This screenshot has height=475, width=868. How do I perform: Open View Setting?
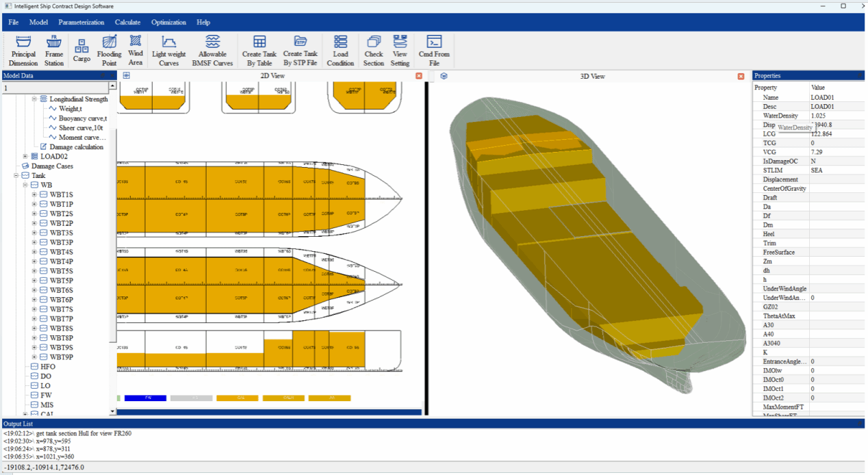tap(400, 50)
